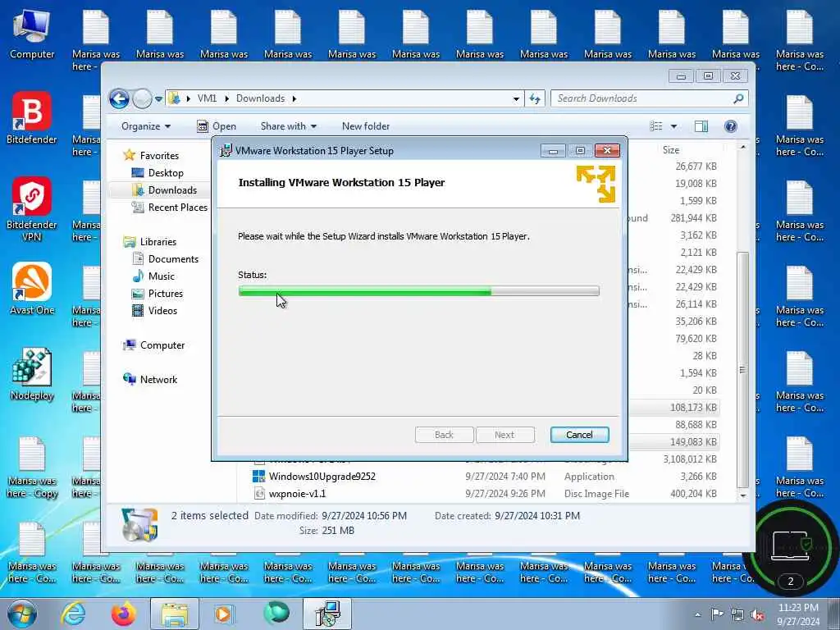840x630 pixels.
Task: Select the 108,173 KB file row
Action: pyautogui.click(x=674, y=408)
